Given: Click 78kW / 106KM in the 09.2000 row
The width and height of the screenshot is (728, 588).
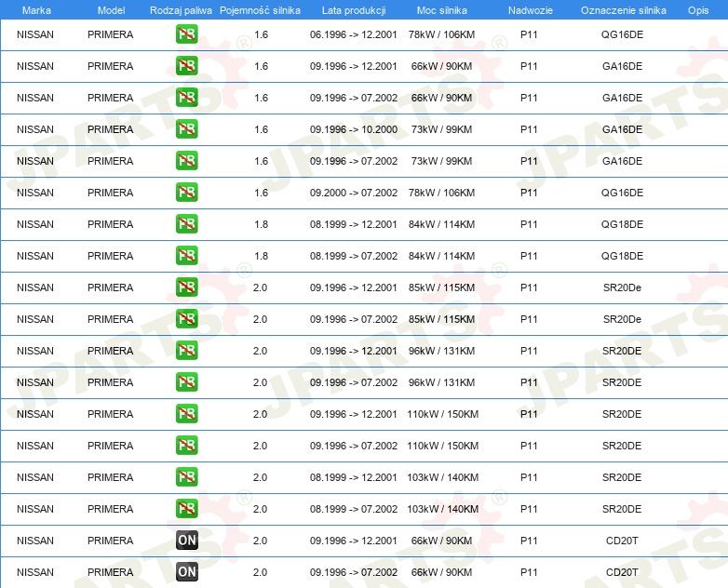Looking at the screenshot, I should (441, 193).
